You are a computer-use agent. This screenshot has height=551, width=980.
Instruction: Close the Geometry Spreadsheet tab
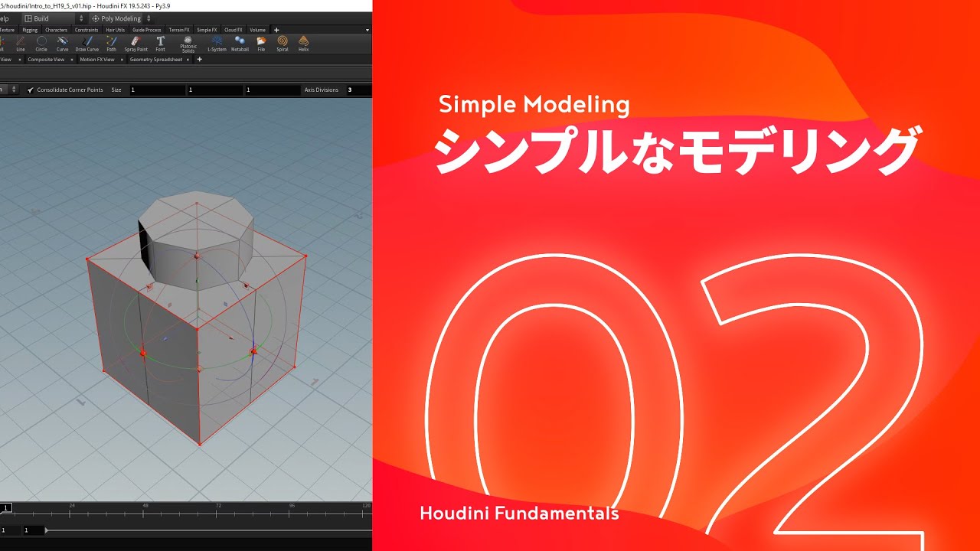pyautogui.click(x=189, y=59)
